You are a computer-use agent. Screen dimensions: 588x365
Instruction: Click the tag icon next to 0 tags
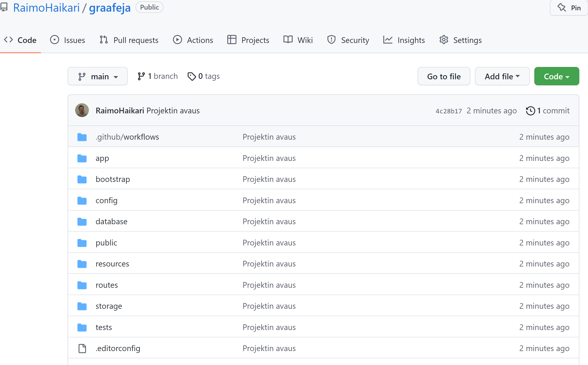pos(192,76)
